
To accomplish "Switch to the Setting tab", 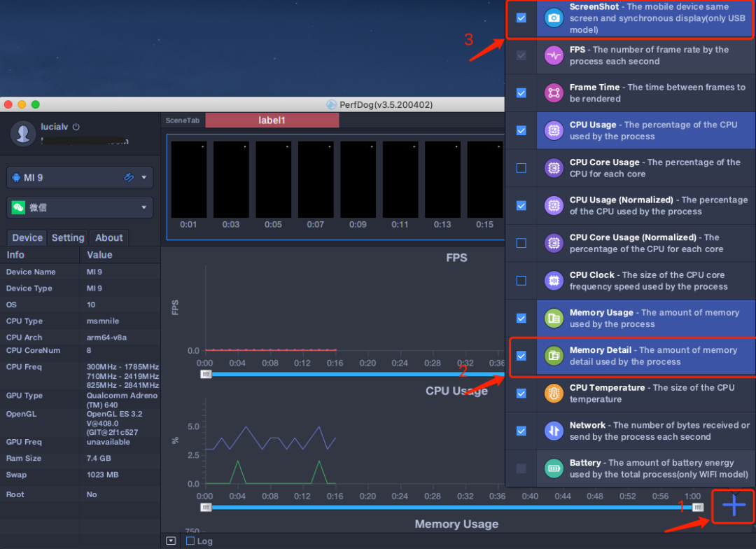I will 68,238.
